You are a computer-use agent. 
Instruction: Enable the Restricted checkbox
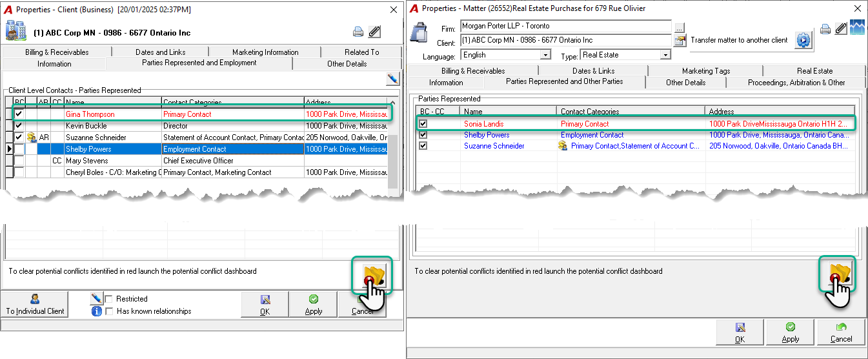click(109, 299)
